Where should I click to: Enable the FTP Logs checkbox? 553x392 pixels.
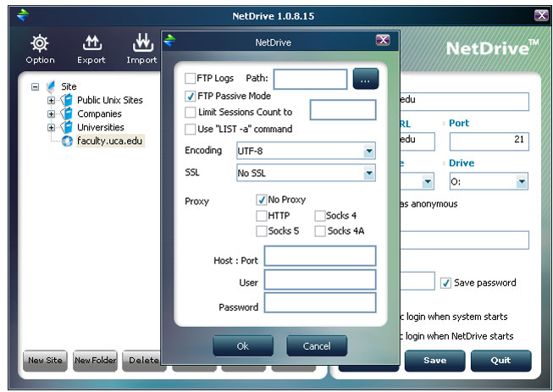pos(190,78)
